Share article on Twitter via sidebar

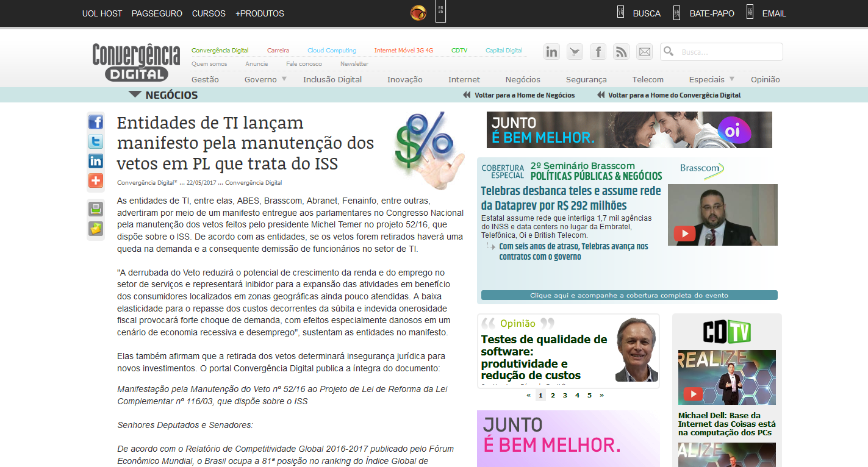96,142
